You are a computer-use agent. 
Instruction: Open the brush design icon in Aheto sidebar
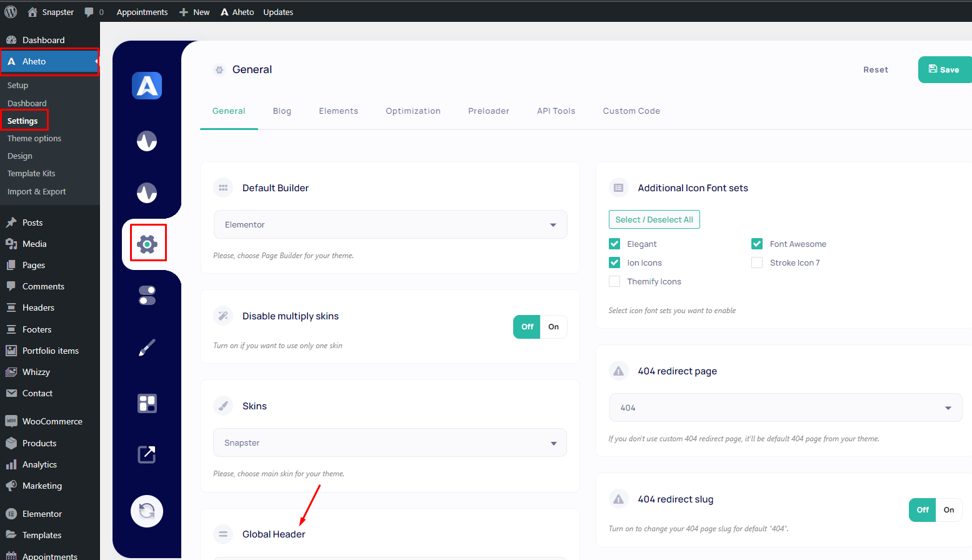[x=147, y=347]
